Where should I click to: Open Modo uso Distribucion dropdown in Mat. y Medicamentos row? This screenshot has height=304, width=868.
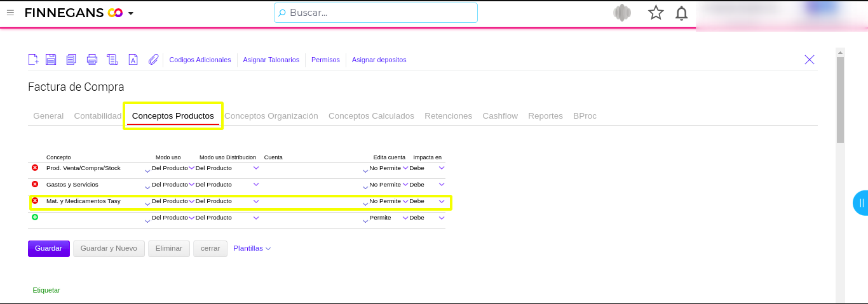tap(256, 201)
